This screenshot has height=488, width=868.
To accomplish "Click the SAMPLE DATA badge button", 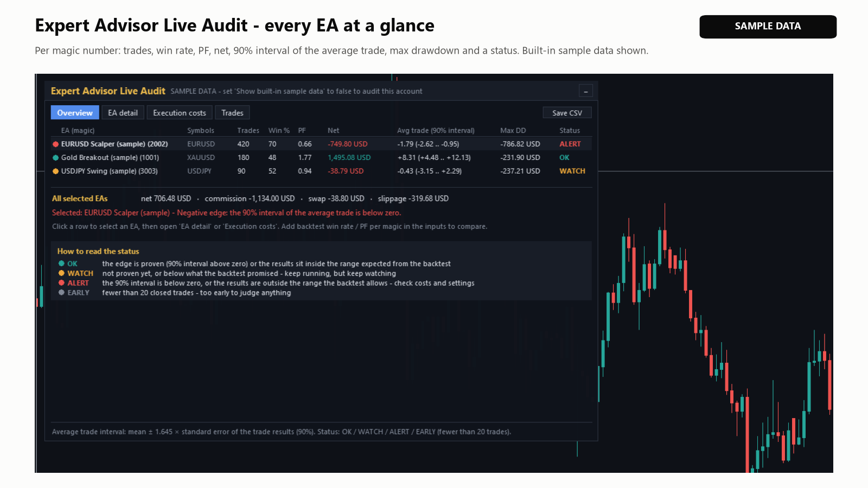I will pyautogui.click(x=768, y=27).
